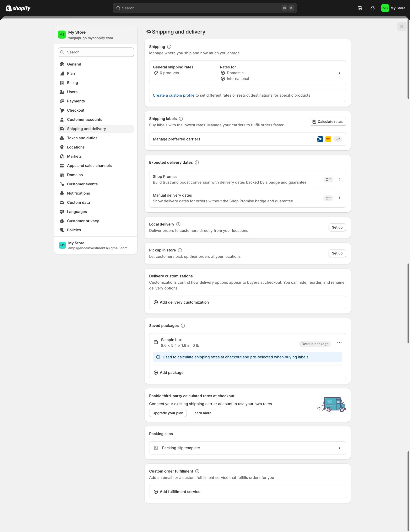
Task: Follow the Create a custom profile link
Action: tap(173, 95)
